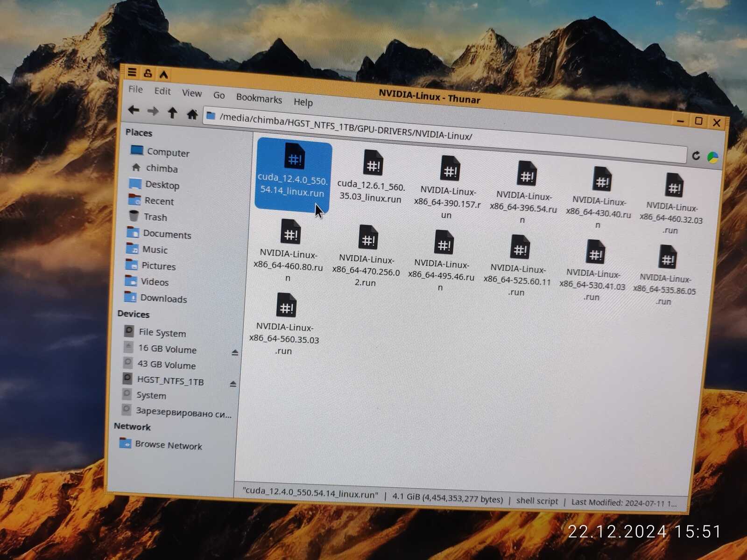Select NVIDIA-Linux-x86_64-396.54.run file icon

(527, 174)
